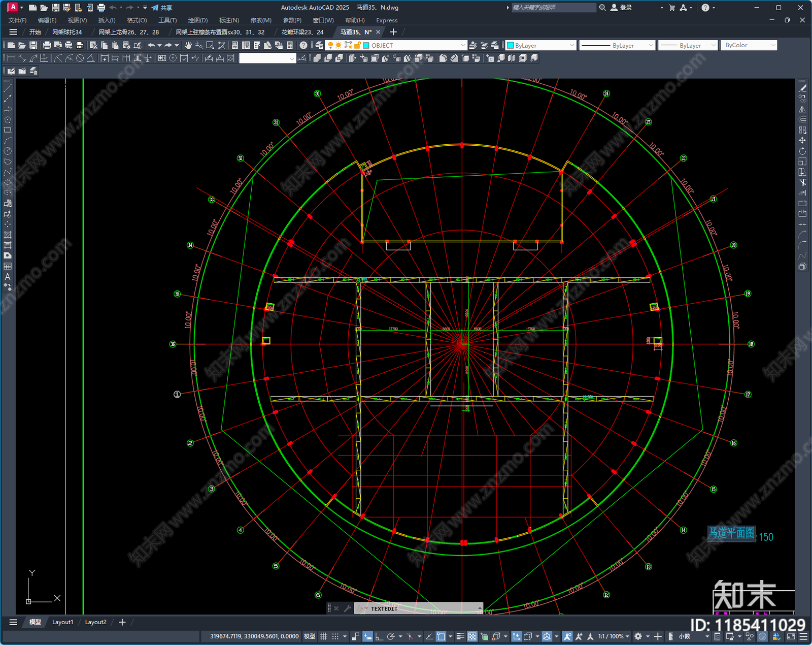
Task: Select the Multiline Text A tool
Action: point(8,277)
